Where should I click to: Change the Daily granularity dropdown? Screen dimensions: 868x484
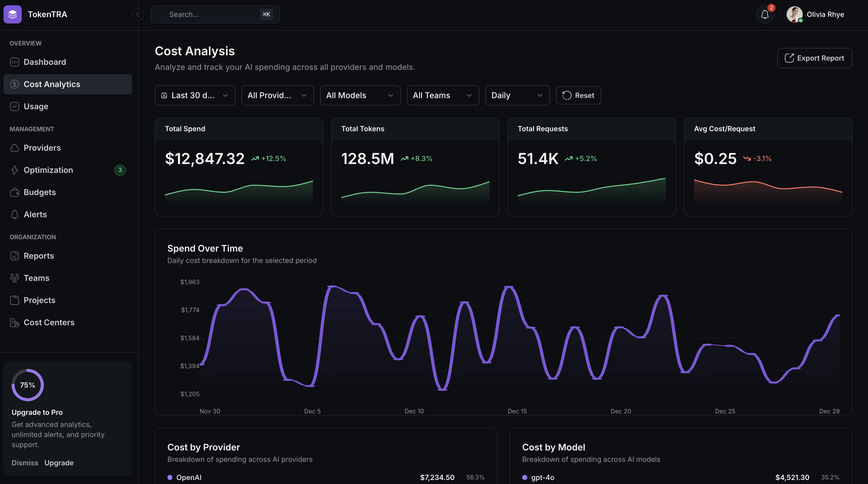pyautogui.click(x=517, y=95)
